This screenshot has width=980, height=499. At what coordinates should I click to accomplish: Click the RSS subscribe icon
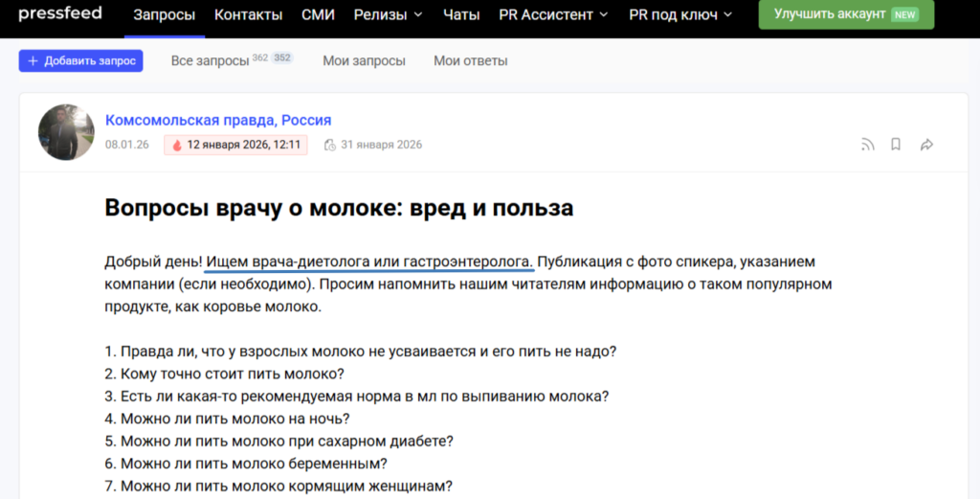click(867, 145)
